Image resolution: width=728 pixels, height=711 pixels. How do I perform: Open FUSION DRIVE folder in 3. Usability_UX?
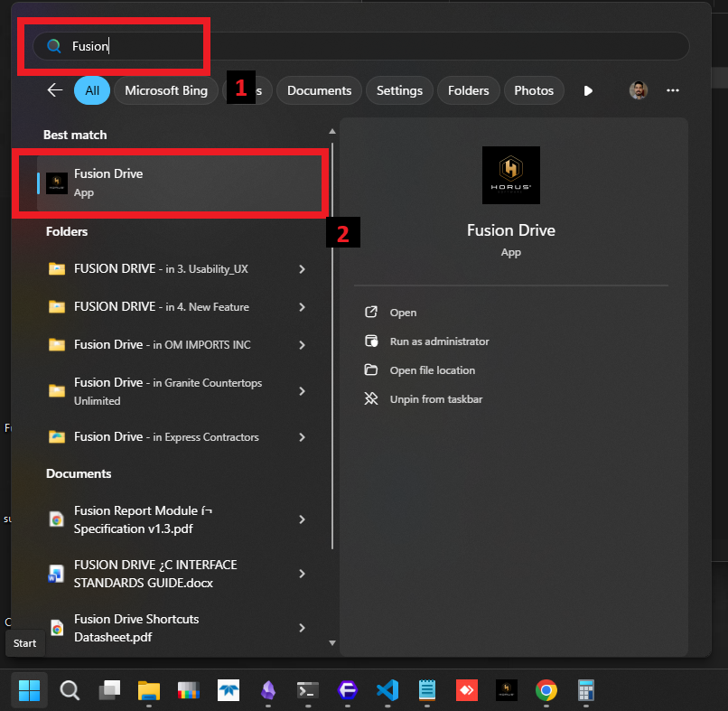tap(161, 269)
